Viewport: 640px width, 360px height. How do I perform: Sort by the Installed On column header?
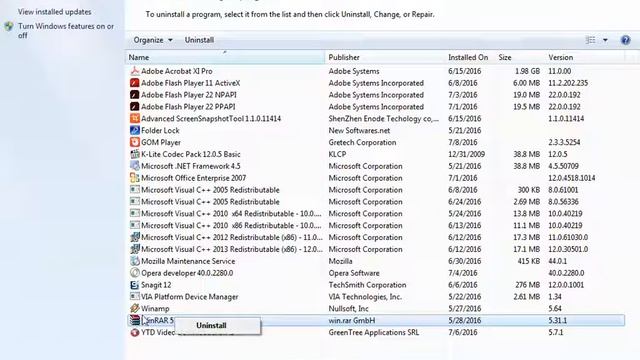click(468, 58)
